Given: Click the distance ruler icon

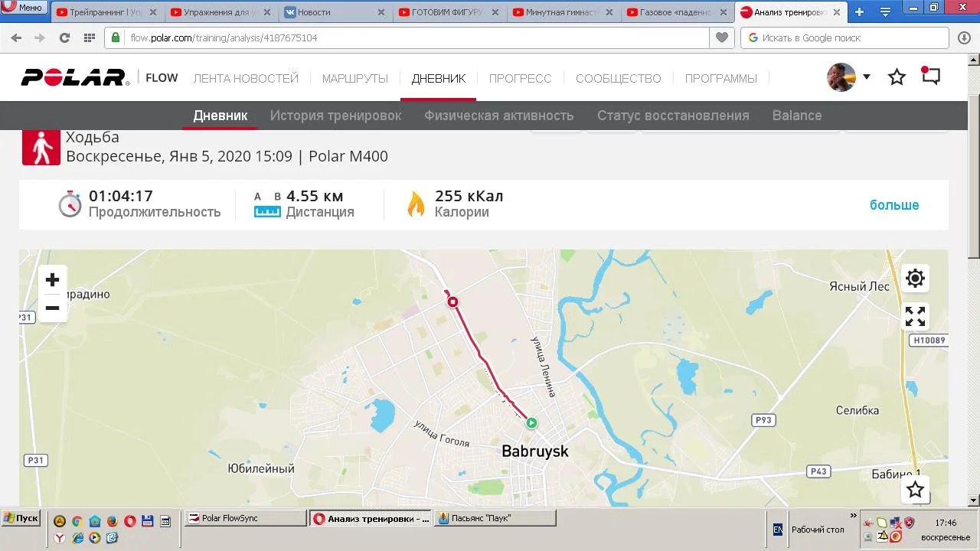Looking at the screenshot, I should 267,211.
